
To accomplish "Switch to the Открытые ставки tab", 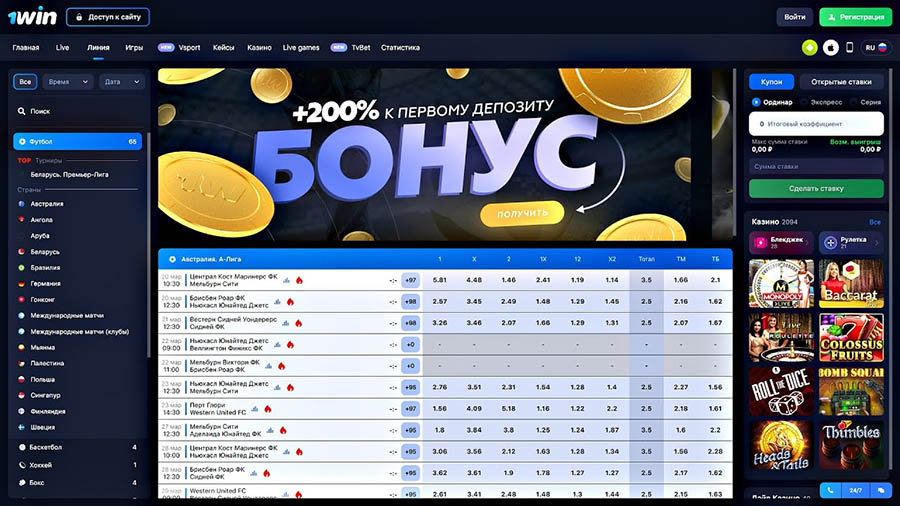I will 840,82.
